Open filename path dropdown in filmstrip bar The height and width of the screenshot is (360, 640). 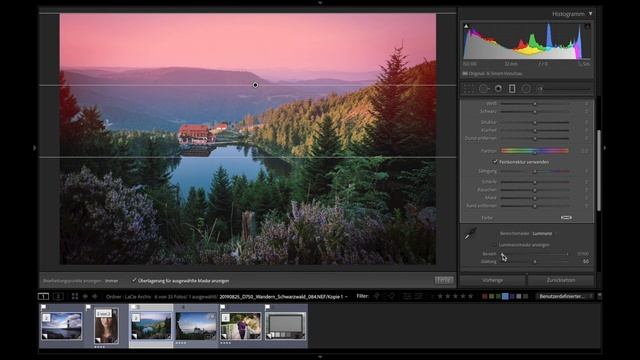point(283,297)
